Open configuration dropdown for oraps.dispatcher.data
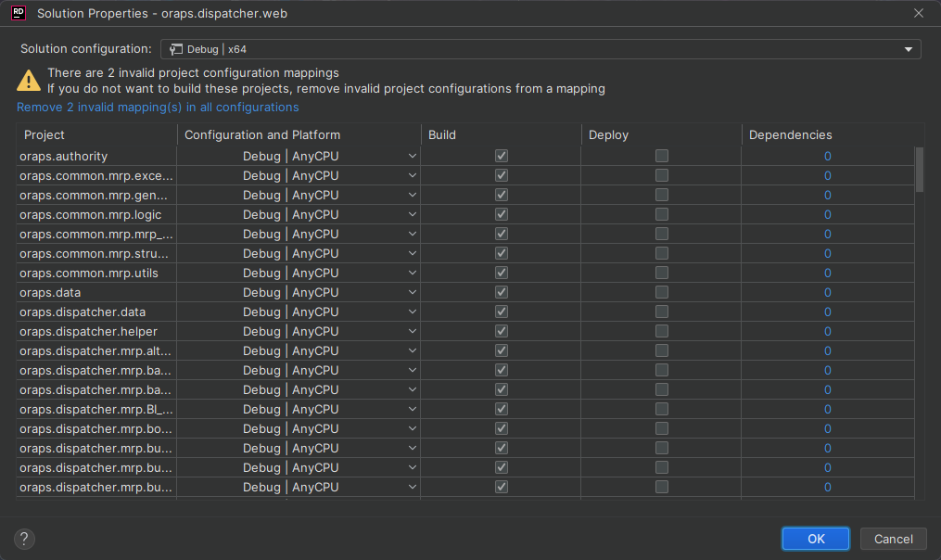The image size is (941, 560). pyautogui.click(x=261, y=312)
